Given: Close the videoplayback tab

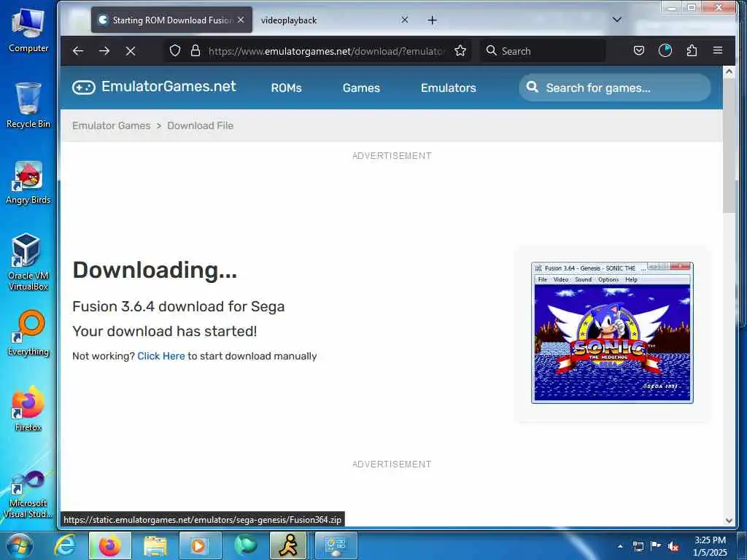Looking at the screenshot, I should (x=404, y=20).
